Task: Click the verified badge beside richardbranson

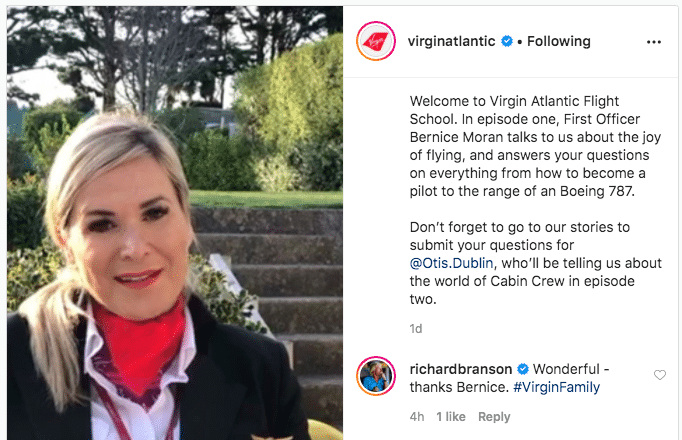Action: 523,369
